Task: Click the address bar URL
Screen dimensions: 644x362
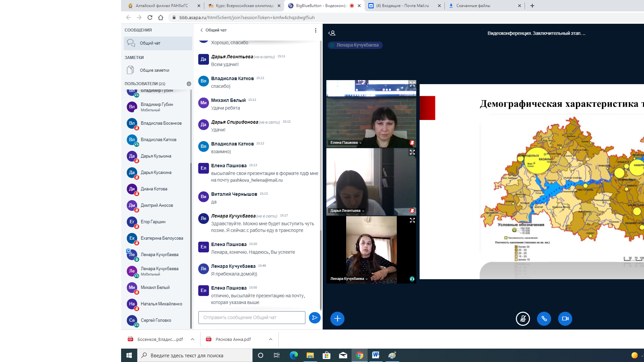Action: (247, 17)
